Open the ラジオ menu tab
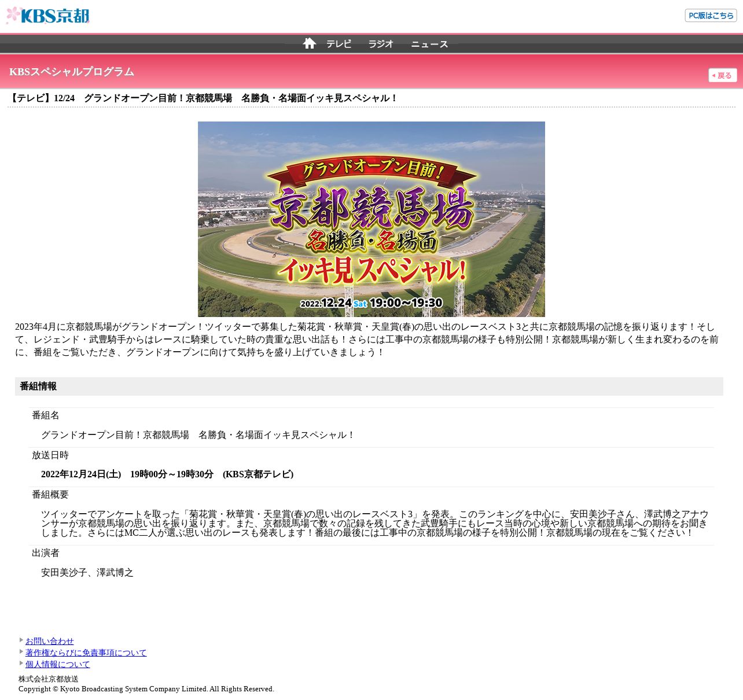 point(381,44)
